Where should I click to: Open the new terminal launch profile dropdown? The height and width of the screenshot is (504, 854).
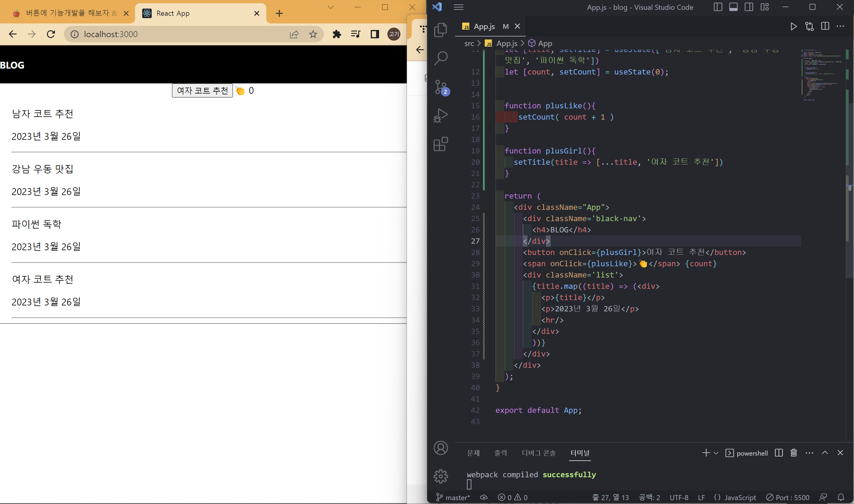click(716, 453)
